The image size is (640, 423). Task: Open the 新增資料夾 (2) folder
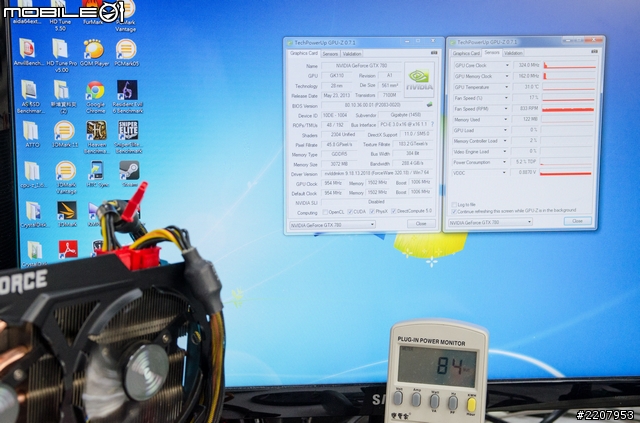coord(63,96)
